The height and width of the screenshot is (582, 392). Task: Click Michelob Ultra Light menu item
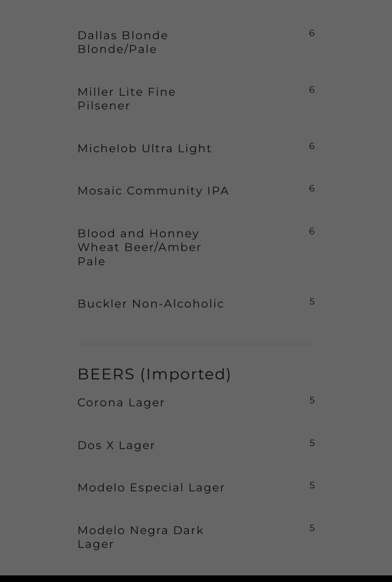coord(145,149)
